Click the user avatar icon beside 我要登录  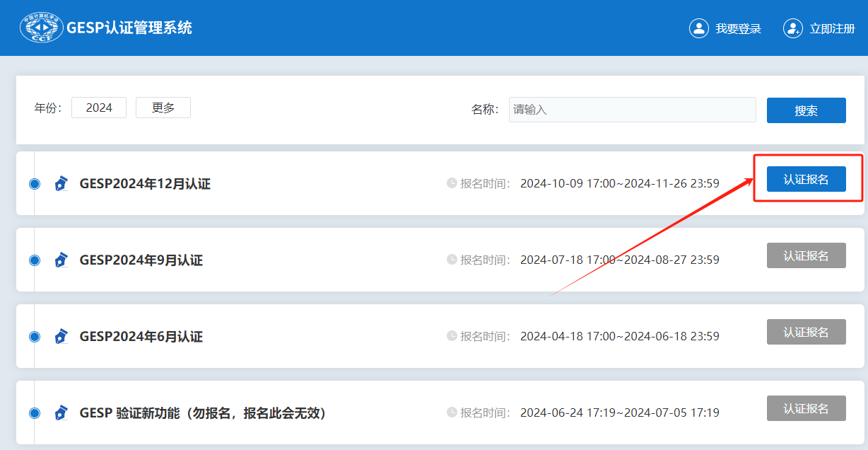coord(698,28)
